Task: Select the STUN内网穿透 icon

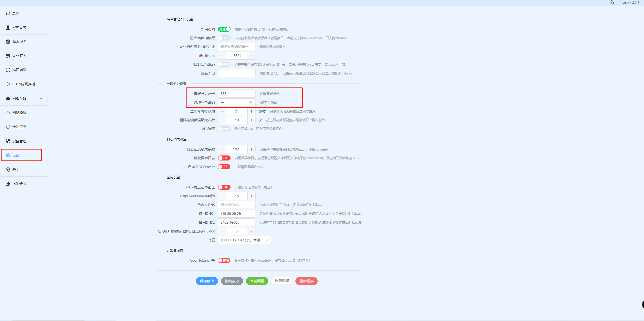Action: pyautogui.click(x=8, y=84)
